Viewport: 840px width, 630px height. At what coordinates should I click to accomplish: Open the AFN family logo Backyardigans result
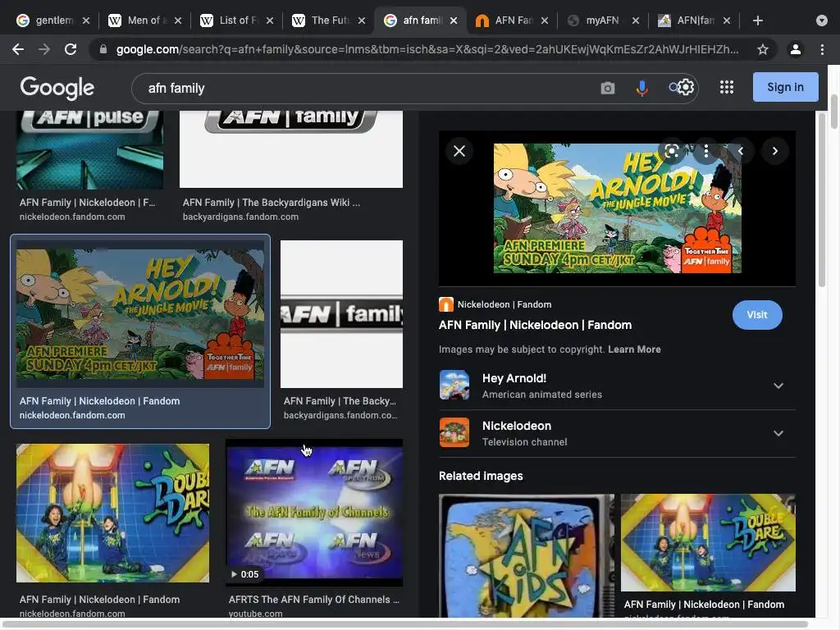(x=291, y=149)
